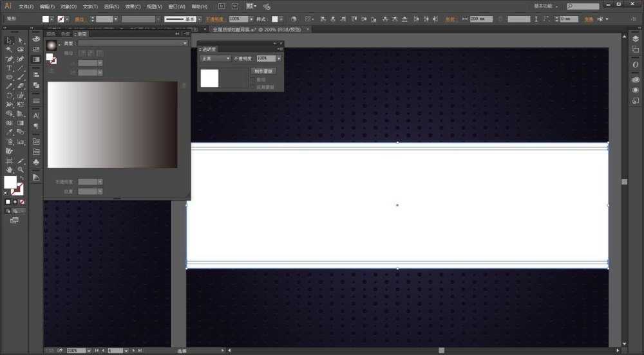Open the Layers panel icon
Screen dimensions: 644x355
(635, 39)
